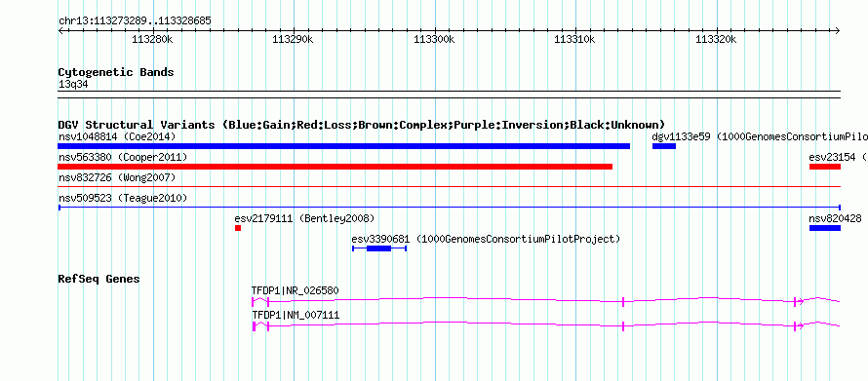
Task: Click the NR_026580 exon near 113313k
Action: click(623, 302)
